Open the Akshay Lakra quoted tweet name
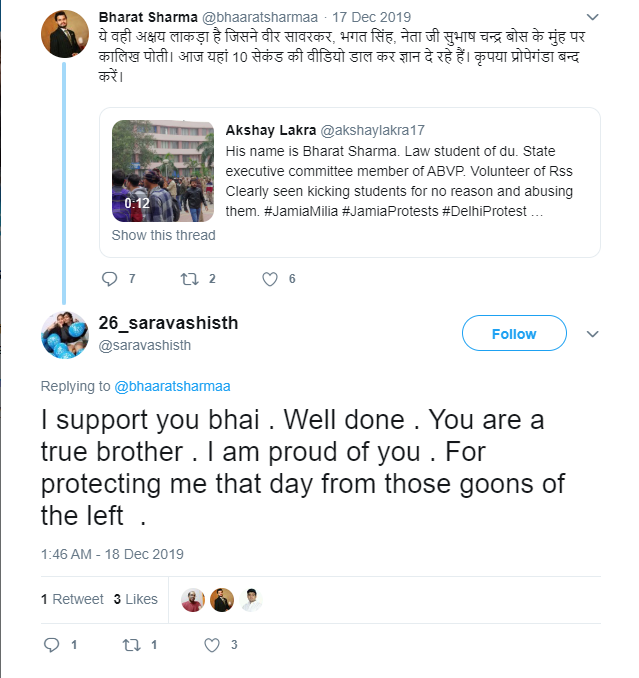Viewport: 639px width, 678px height. [271, 130]
